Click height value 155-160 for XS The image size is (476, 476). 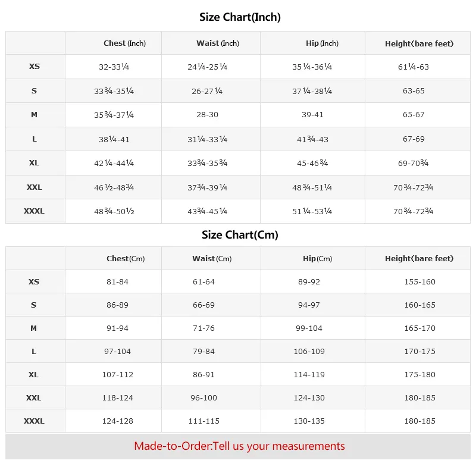(420, 282)
